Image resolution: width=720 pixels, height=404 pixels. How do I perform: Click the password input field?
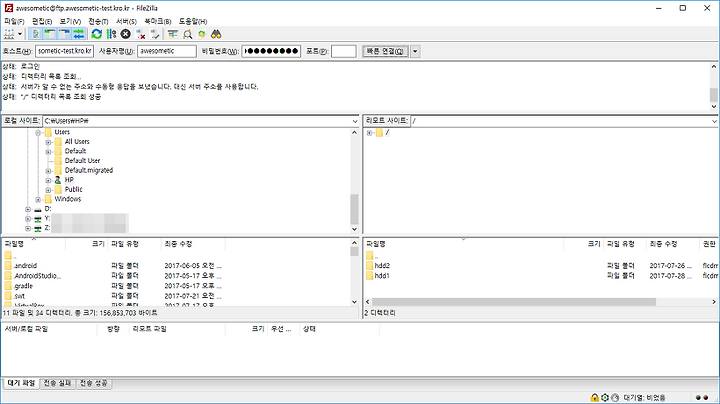[271, 51]
